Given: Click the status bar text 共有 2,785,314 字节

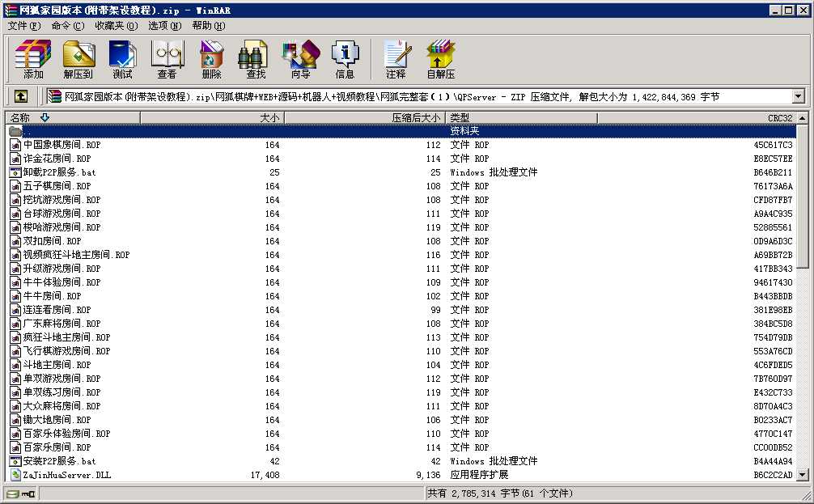Looking at the screenshot, I should [500, 493].
